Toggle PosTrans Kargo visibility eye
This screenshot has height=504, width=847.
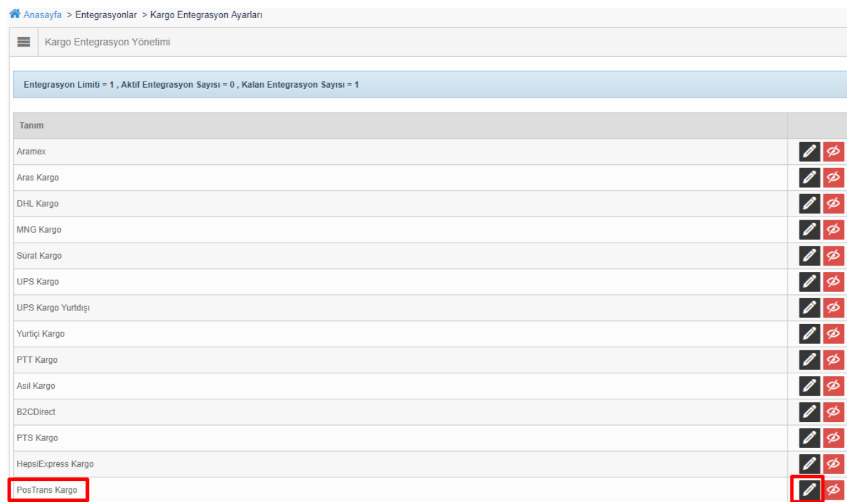point(833,490)
